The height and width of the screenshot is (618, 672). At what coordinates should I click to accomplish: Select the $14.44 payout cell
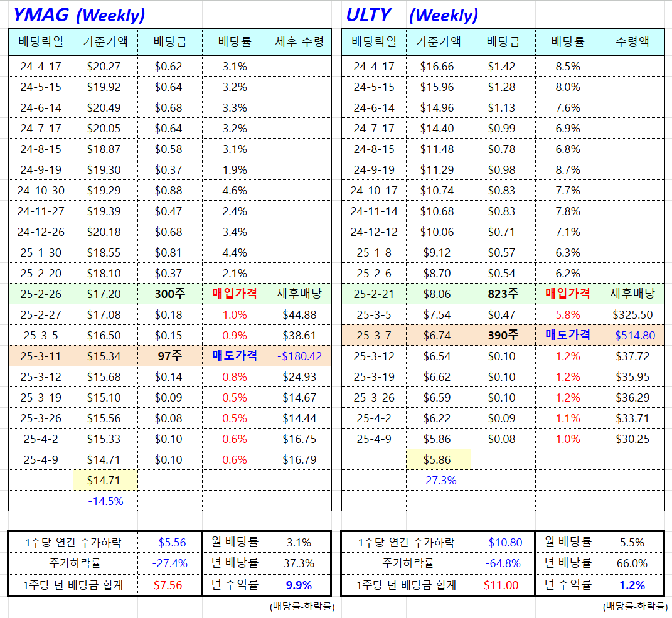coord(299,418)
